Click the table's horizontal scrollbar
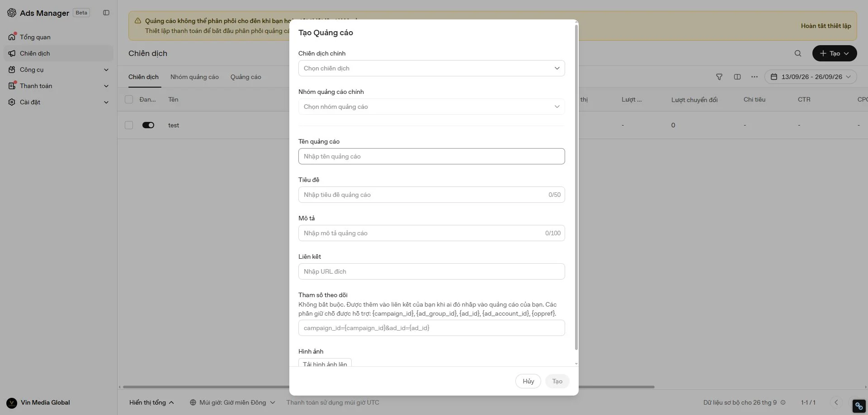The height and width of the screenshot is (415, 868). click(389, 387)
